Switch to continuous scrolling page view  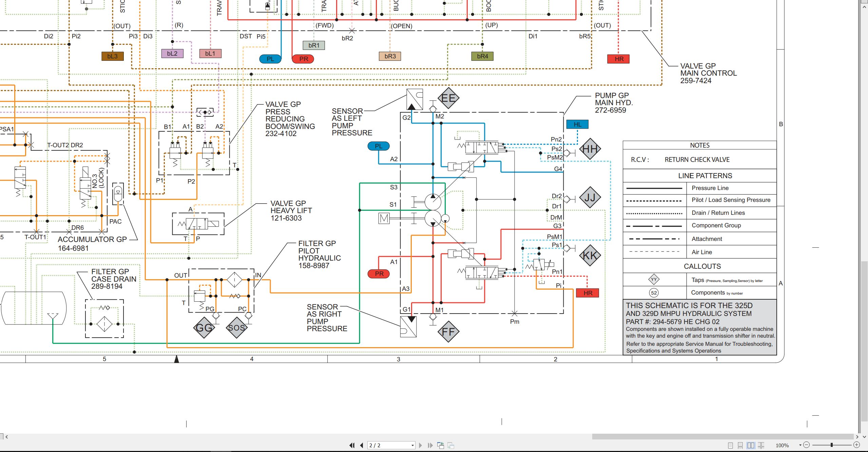740,445
